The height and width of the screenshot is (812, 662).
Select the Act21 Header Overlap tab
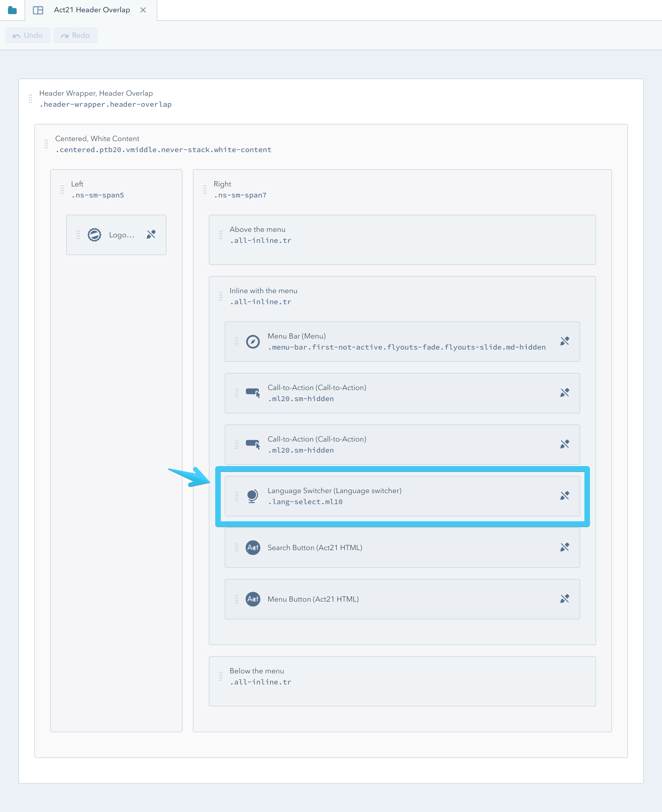click(x=91, y=10)
